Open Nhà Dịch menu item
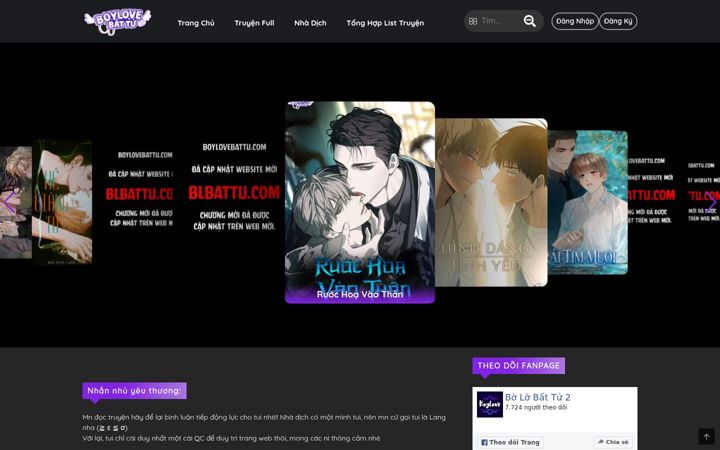The height and width of the screenshot is (450, 720). point(310,23)
